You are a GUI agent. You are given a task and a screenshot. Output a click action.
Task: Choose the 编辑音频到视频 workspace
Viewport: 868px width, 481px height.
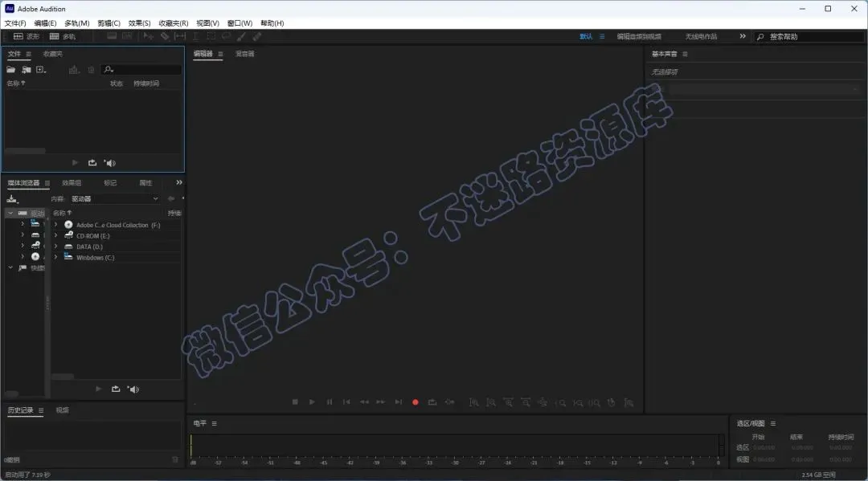pyautogui.click(x=639, y=36)
